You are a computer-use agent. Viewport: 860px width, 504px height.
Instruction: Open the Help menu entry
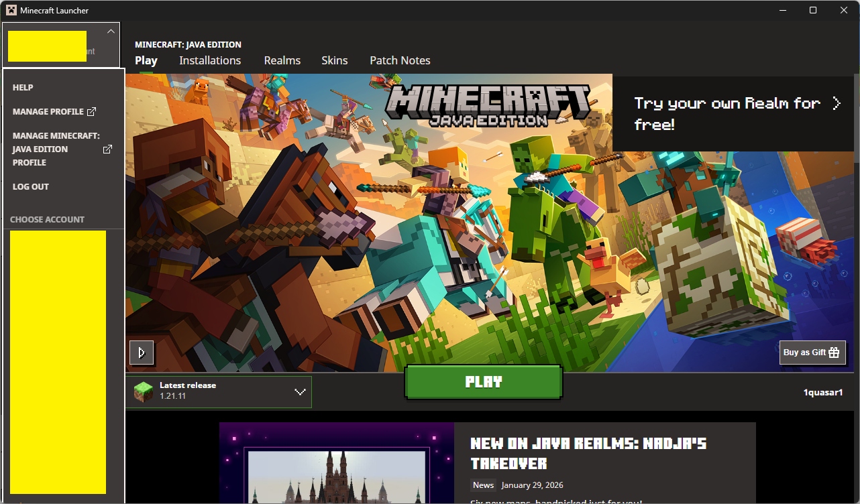[x=23, y=88]
